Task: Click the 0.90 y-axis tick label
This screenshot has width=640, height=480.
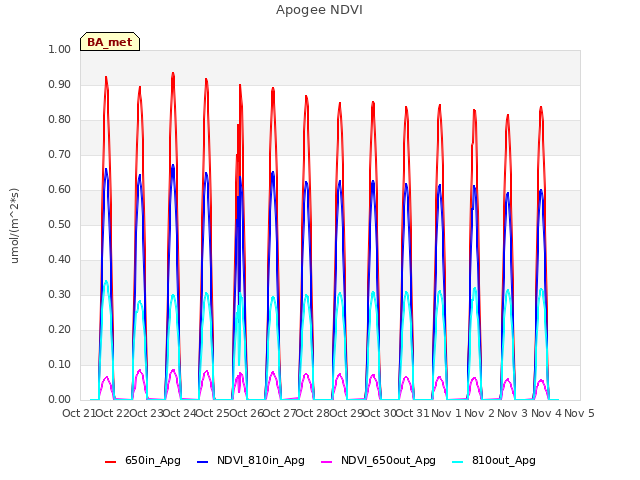Action: click(x=60, y=84)
